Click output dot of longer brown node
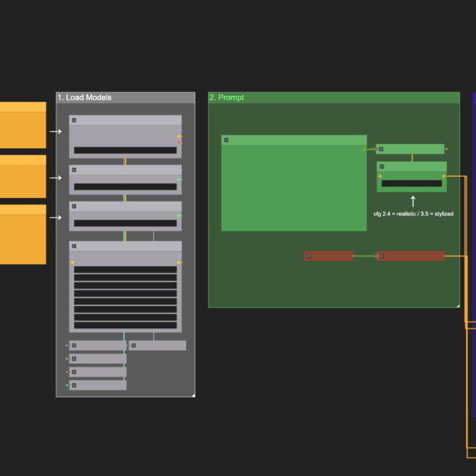 445,256
